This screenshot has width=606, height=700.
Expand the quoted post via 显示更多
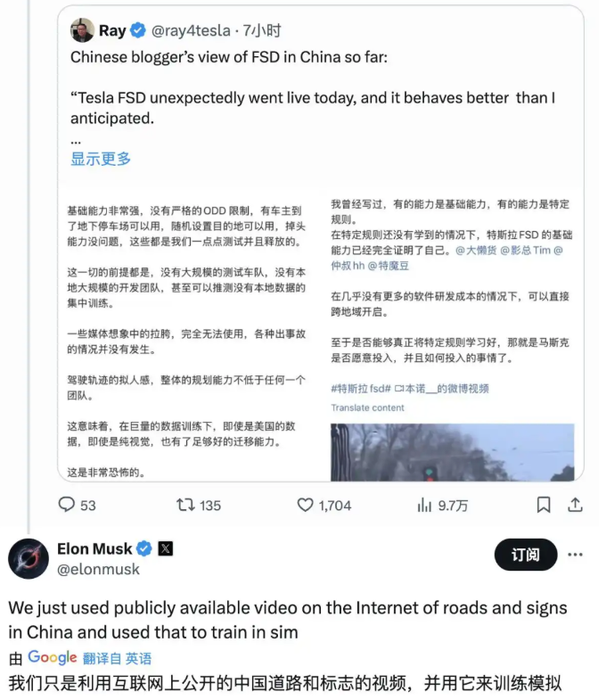point(101,159)
